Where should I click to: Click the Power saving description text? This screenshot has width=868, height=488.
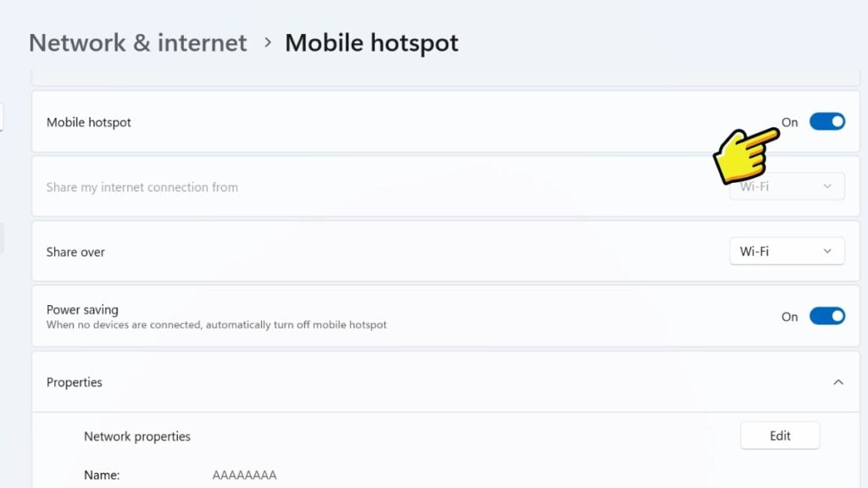coord(215,324)
